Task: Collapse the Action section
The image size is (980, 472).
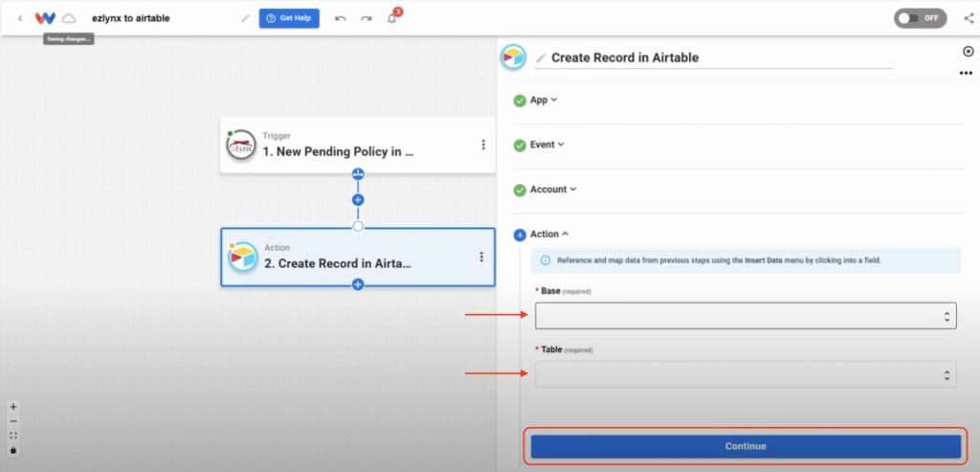Action: coord(549,234)
